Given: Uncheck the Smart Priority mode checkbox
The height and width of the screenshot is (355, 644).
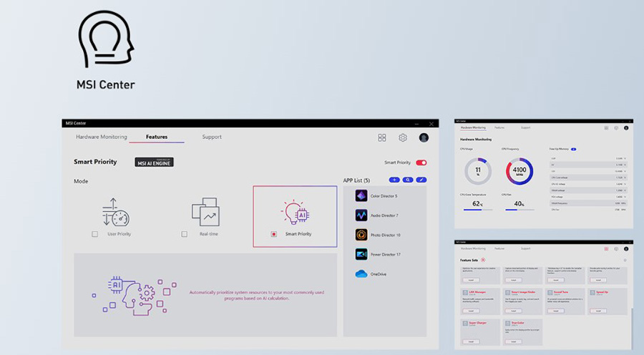Looking at the screenshot, I should click(x=273, y=234).
